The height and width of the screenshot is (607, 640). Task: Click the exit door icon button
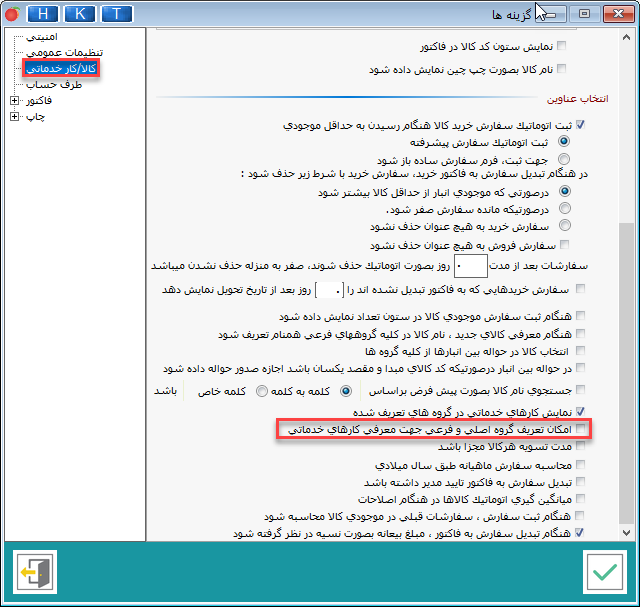pos(35,571)
